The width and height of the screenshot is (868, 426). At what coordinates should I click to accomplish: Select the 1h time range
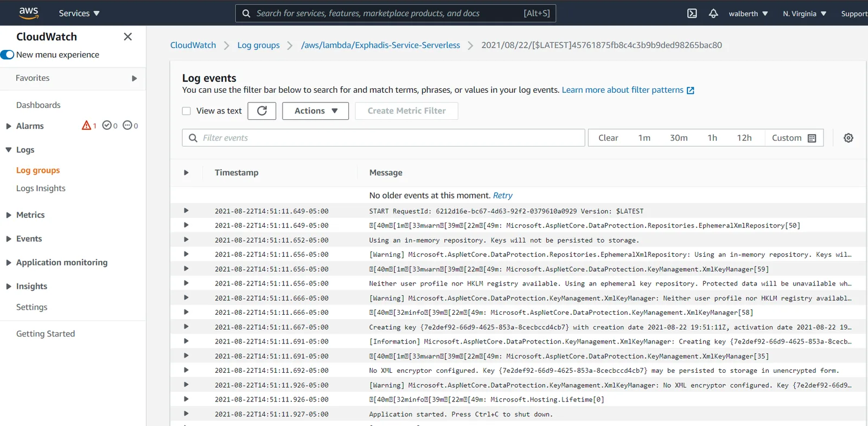tap(712, 138)
